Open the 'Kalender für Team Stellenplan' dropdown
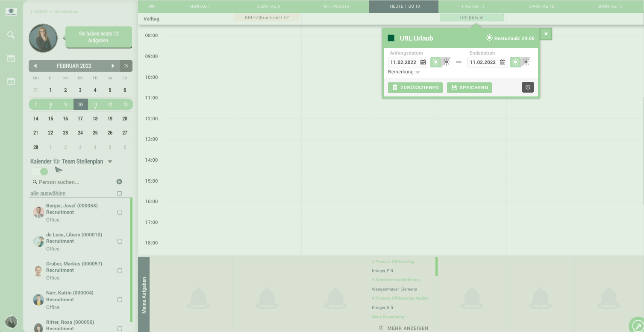The height and width of the screenshot is (332, 644). [110, 161]
